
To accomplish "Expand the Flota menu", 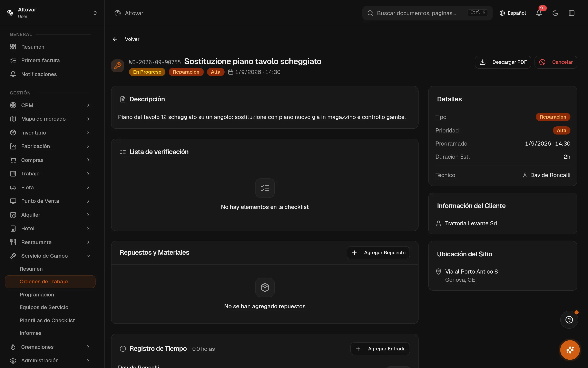I will click(x=50, y=187).
